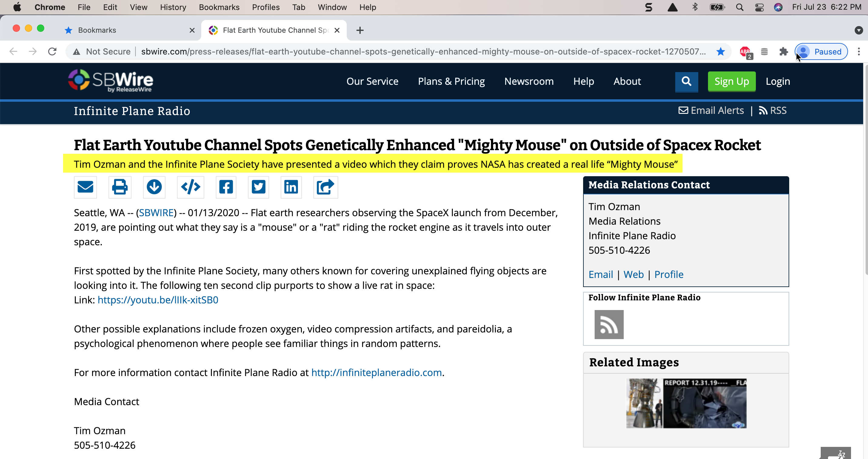Close the Flat Earth Youtube Channel tab
The width and height of the screenshot is (868, 459).
click(x=337, y=30)
